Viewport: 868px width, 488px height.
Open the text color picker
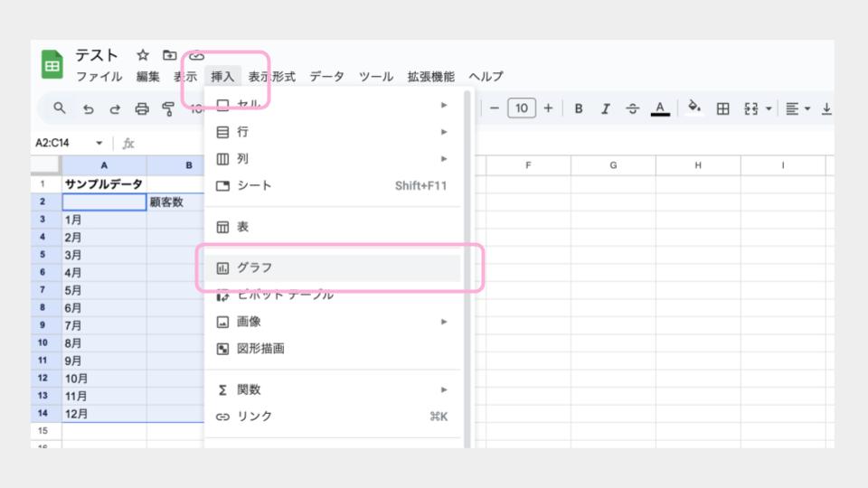pyautogui.click(x=660, y=108)
